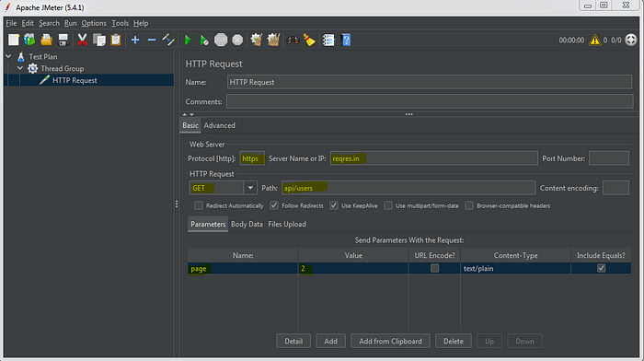644x361 pixels.
Task: Click the small up arrow above Basic tab
Action: click(x=184, y=114)
